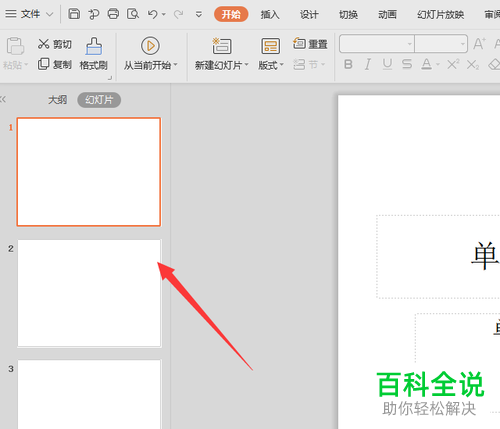Open the 切换 tab
This screenshot has height=429, width=500.
point(348,14)
